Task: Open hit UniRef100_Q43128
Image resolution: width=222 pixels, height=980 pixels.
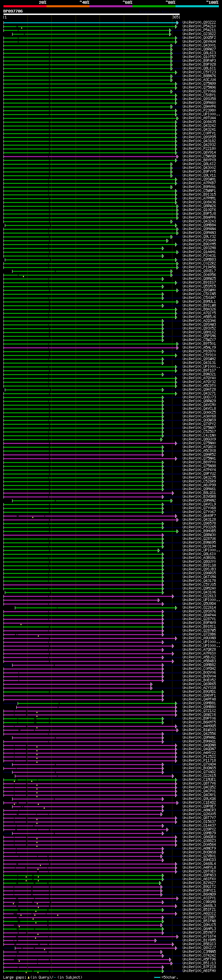Action: click(199, 519)
